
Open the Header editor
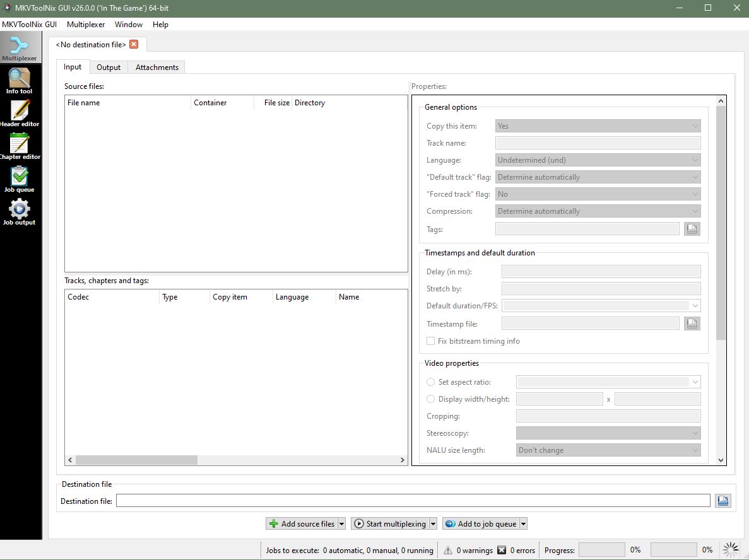[20, 113]
